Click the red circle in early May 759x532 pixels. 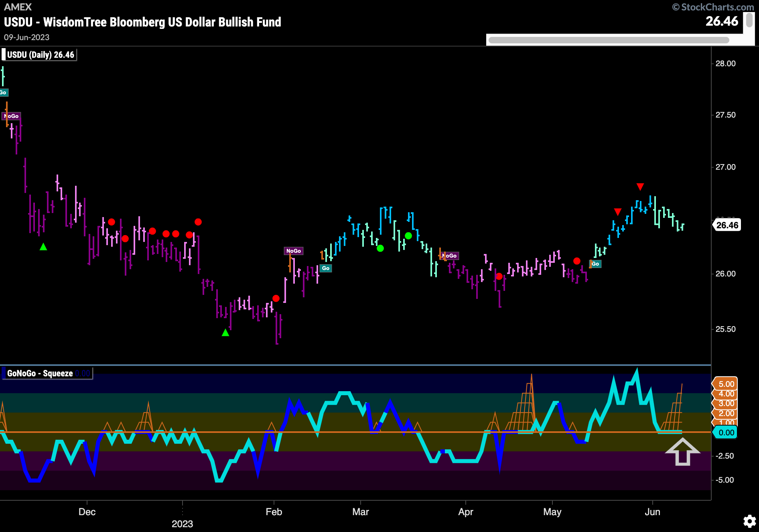coord(577,261)
